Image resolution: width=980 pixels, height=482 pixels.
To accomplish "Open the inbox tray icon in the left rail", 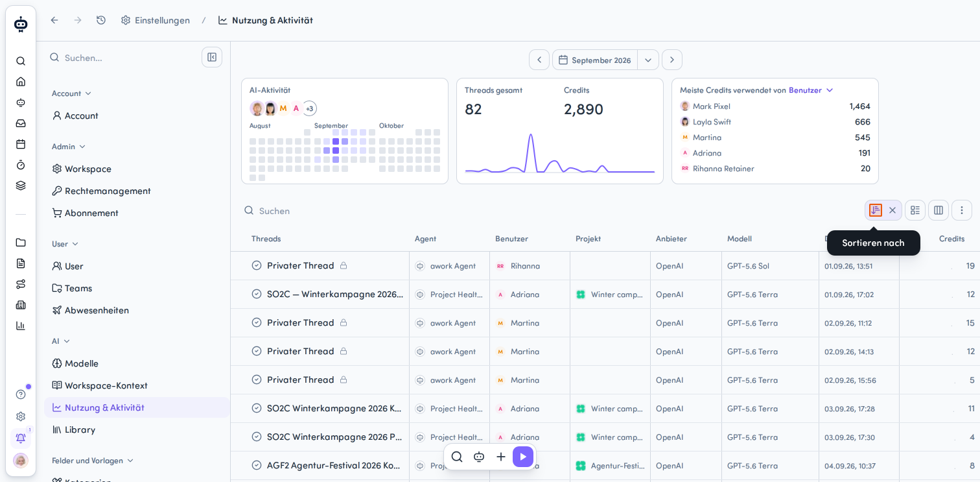I will pyautogui.click(x=21, y=123).
